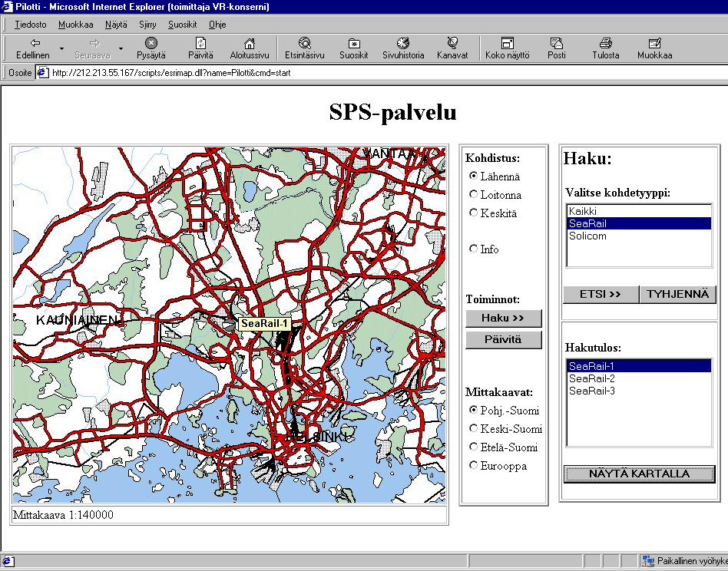Image resolution: width=728 pixels, height=571 pixels.
Task: Open the Seuraava forward history dropdown arrow
Action: pyautogui.click(x=121, y=48)
